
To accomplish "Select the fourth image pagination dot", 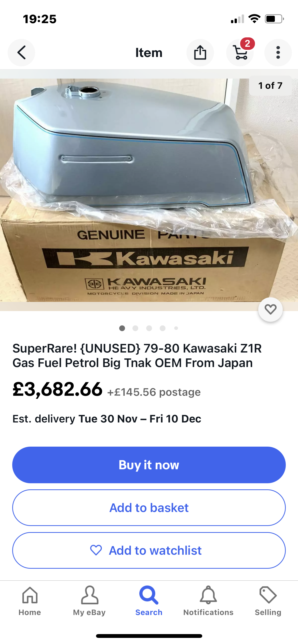I will [x=163, y=328].
